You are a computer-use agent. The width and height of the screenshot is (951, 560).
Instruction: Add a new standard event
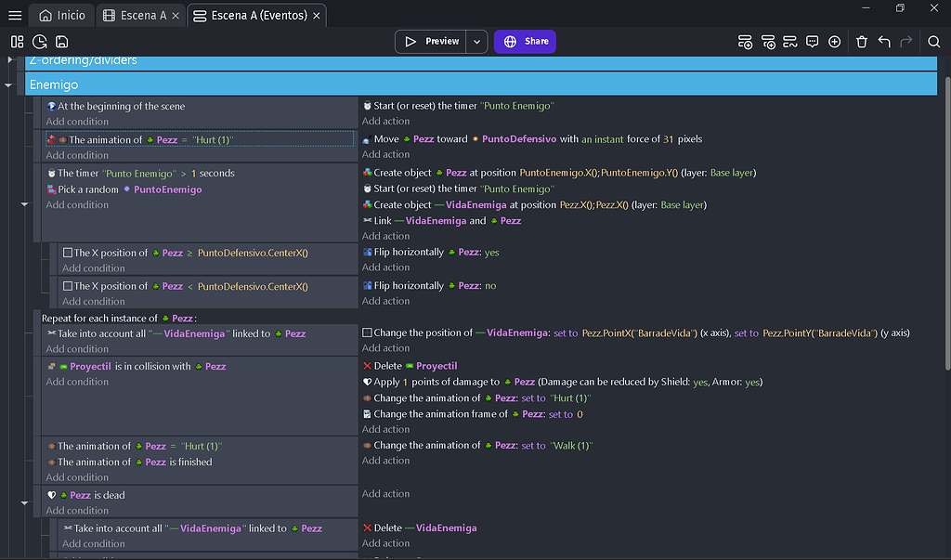click(x=745, y=42)
